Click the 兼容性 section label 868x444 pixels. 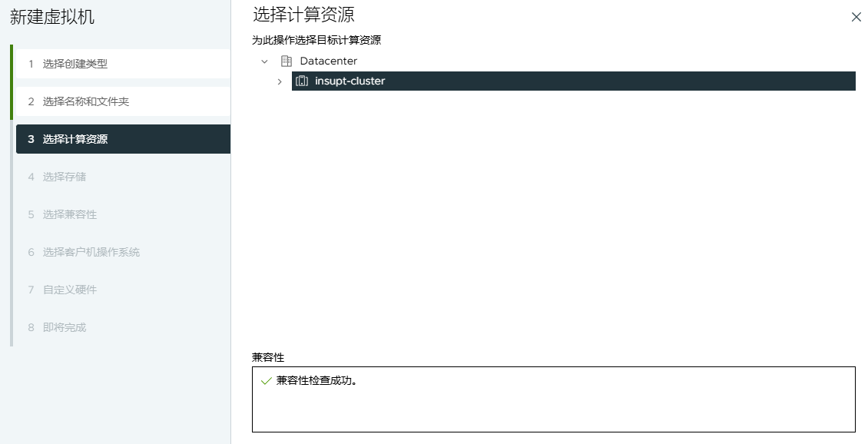(268, 357)
